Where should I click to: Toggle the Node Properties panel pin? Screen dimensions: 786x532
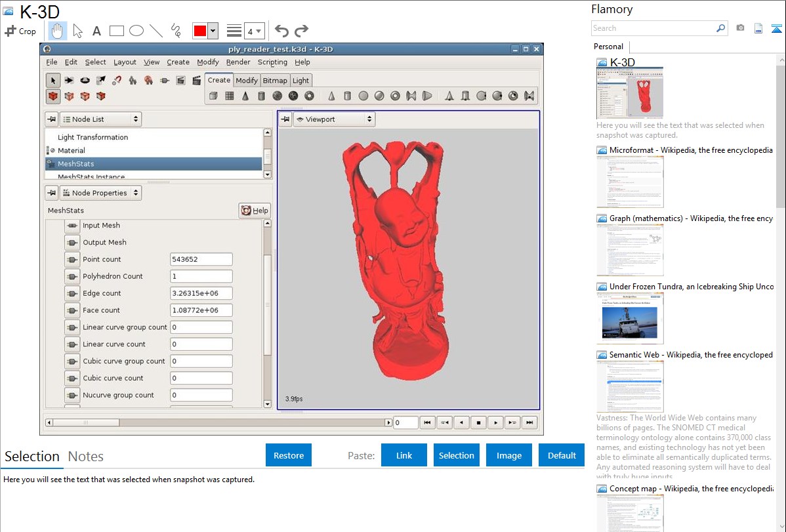coord(52,193)
